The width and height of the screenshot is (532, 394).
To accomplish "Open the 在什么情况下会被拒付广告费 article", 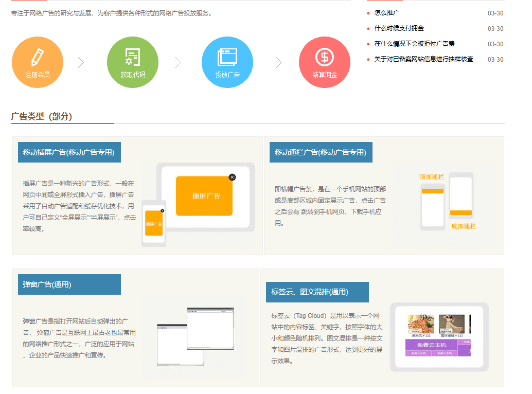I will [x=414, y=44].
